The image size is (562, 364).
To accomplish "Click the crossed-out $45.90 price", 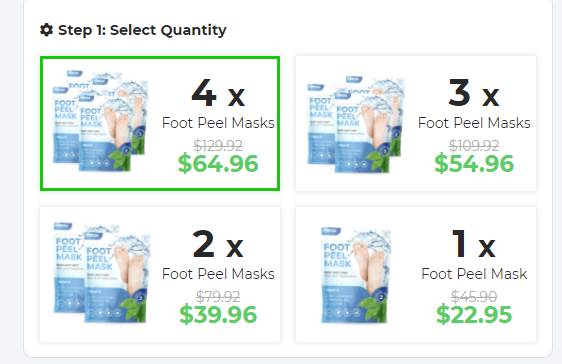I will point(474,297).
